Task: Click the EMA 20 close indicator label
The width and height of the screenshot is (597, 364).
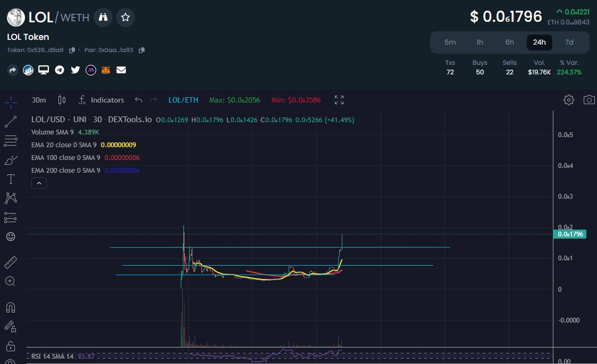Action: click(64, 145)
